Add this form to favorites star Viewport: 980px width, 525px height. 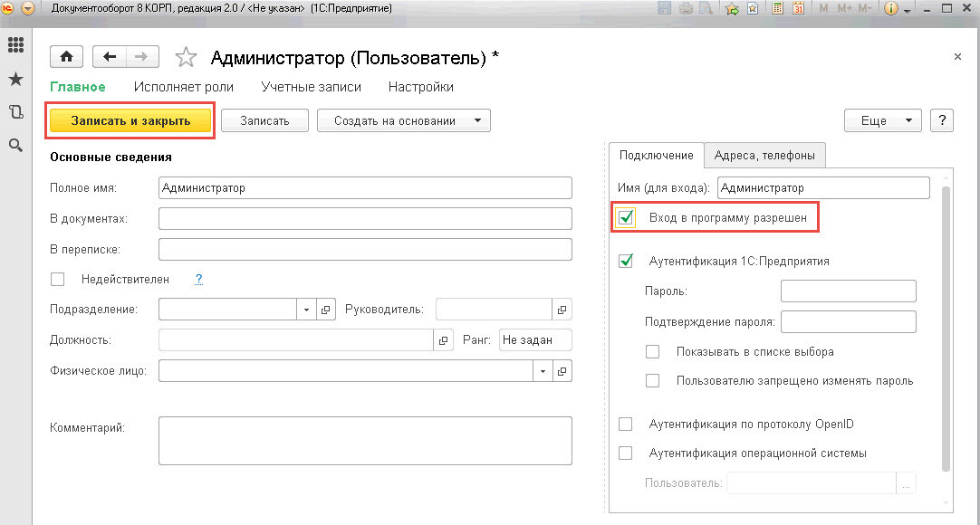point(186,57)
